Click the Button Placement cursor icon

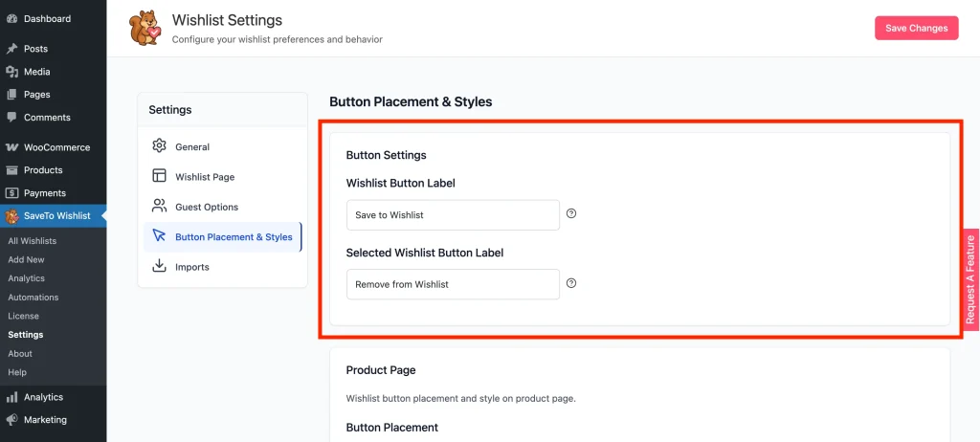coord(160,235)
